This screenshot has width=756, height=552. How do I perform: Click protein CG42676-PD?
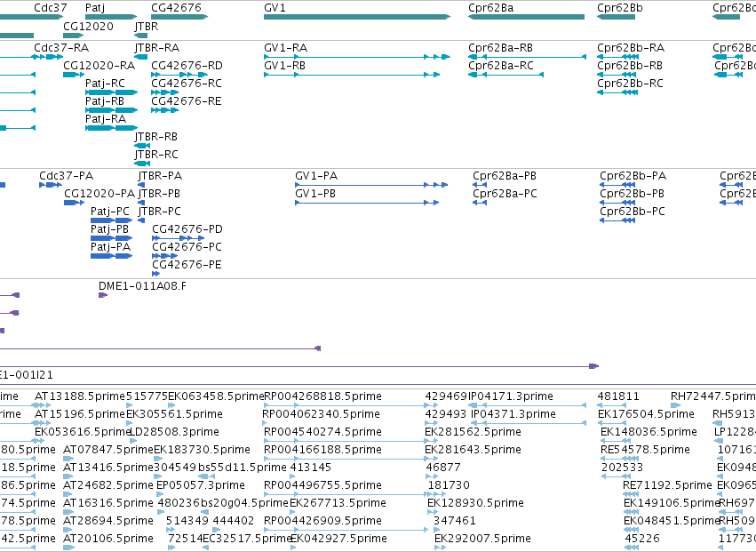click(x=187, y=229)
